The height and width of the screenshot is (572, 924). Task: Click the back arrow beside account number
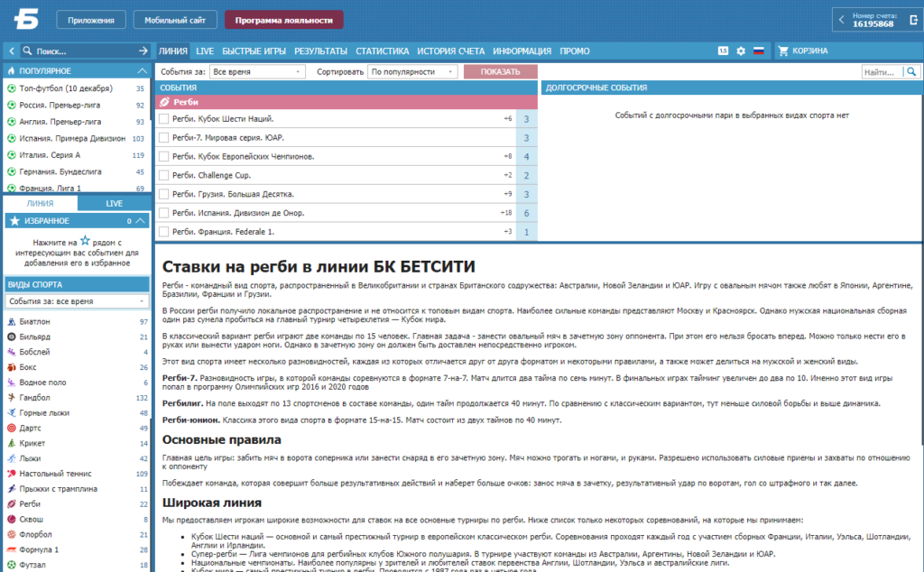[x=841, y=20]
